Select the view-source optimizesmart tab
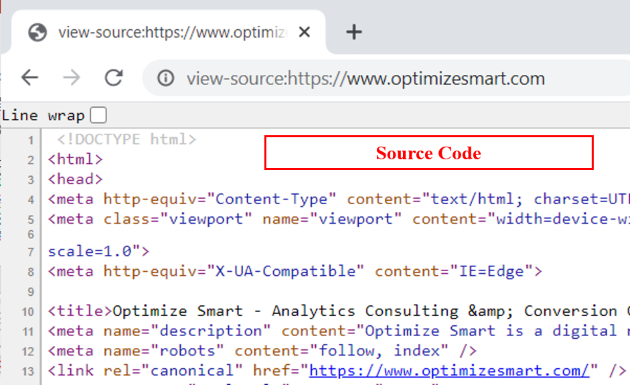The height and width of the screenshot is (385, 630). [x=169, y=32]
